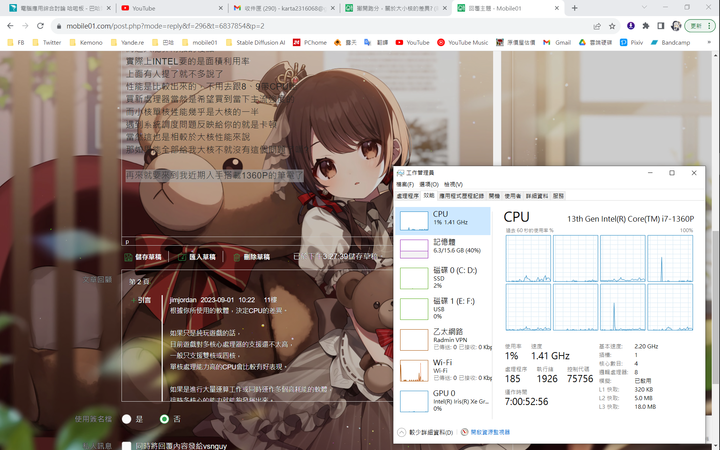Select GPU 0 in performance sidebar
Screen dimensions: 720x450
443,401
